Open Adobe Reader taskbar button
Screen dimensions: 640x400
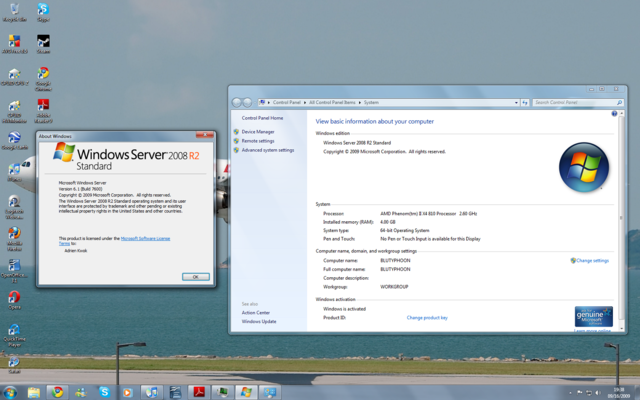click(199, 392)
